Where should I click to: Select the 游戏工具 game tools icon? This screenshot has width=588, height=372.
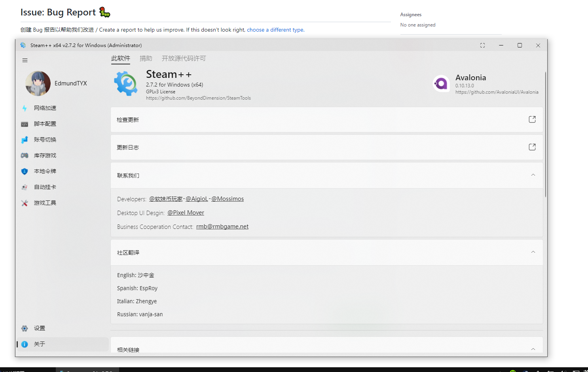click(24, 202)
